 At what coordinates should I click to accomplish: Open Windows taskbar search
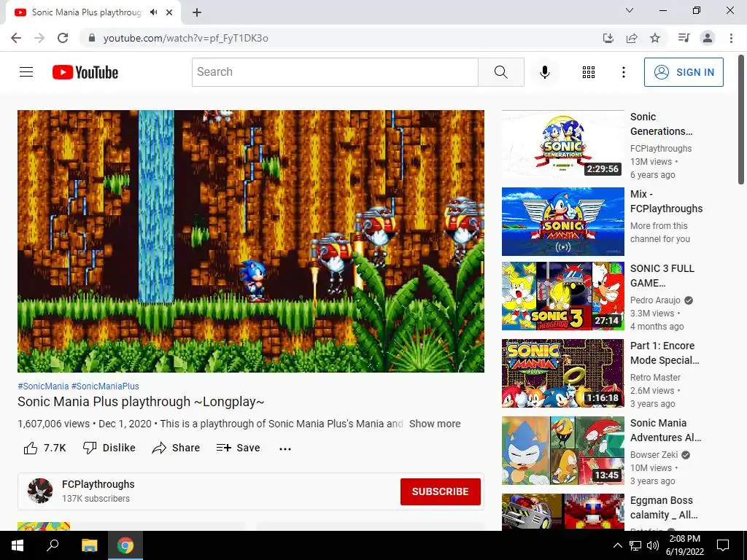pos(53,545)
